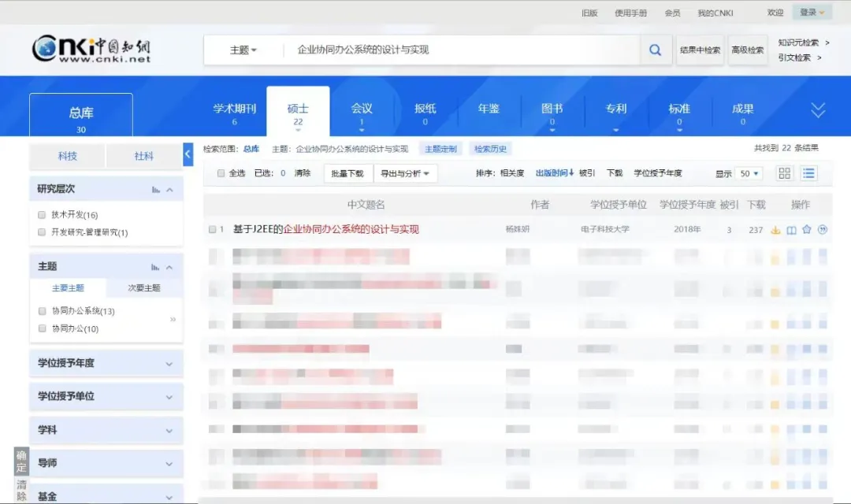Show chart for 研究层次 facet
Screen dimensions: 851x504
156,189
